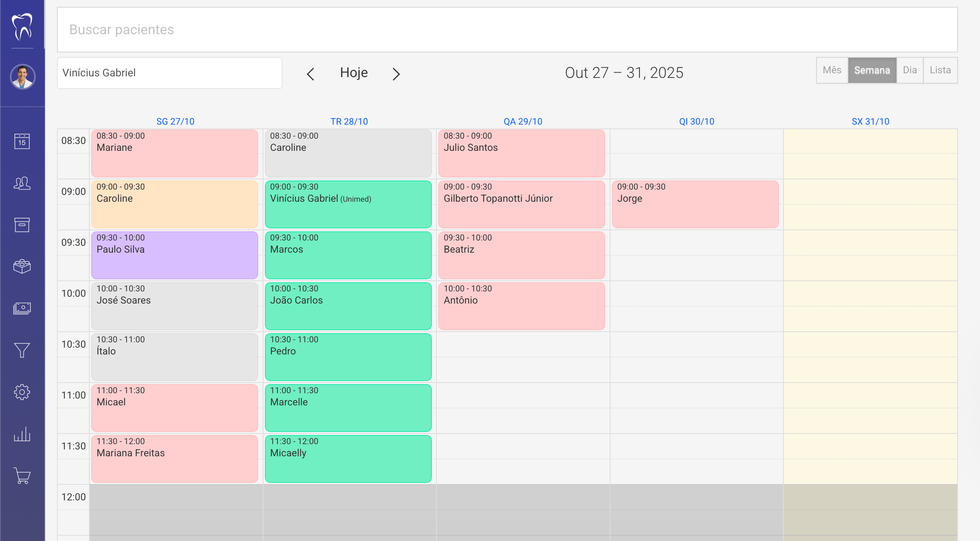
Task: Switch to the Mês view
Action: (x=832, y=70)
